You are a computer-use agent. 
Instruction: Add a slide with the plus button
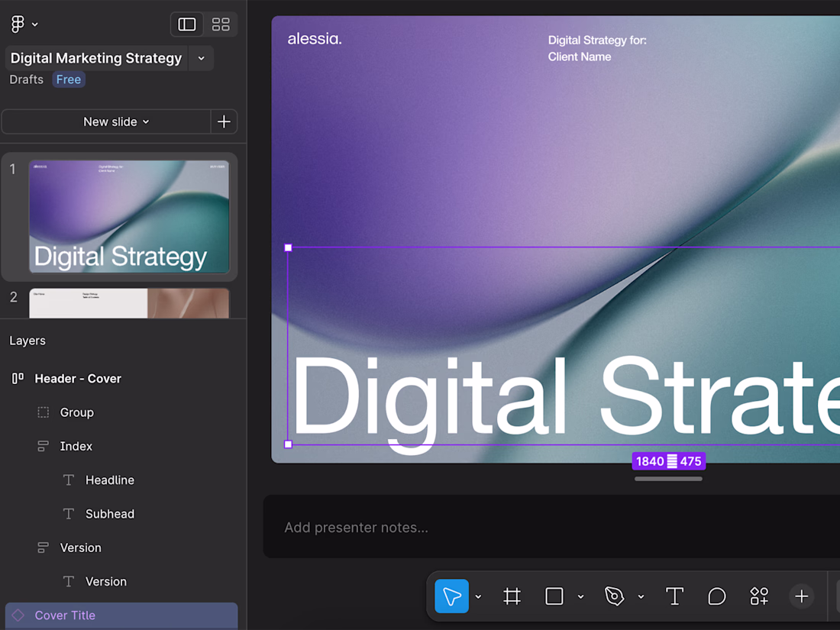pyautogui.click(x=224, y=121)
